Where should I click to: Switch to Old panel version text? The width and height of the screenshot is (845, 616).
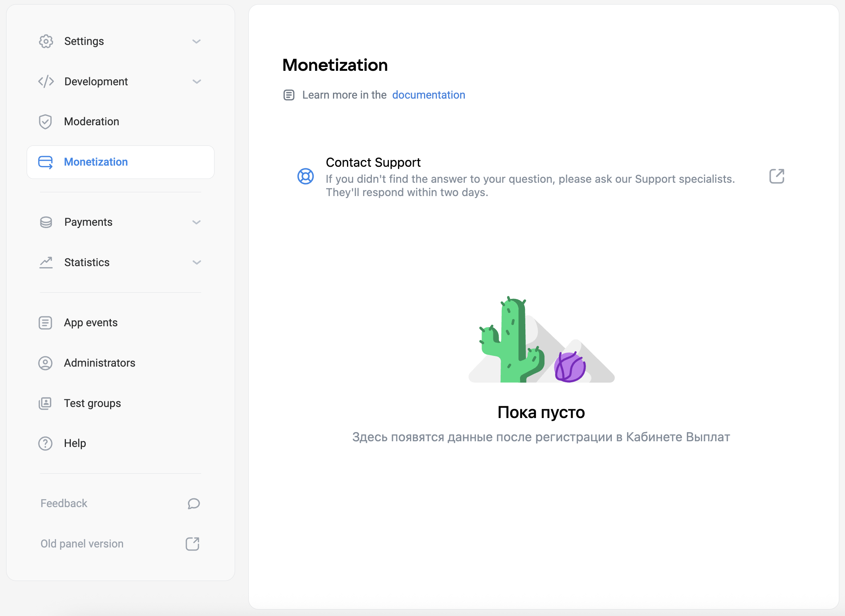82,544
